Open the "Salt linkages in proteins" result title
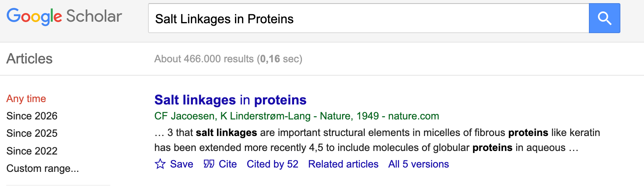Screen dimensions: 644x190 pos(230,100)
